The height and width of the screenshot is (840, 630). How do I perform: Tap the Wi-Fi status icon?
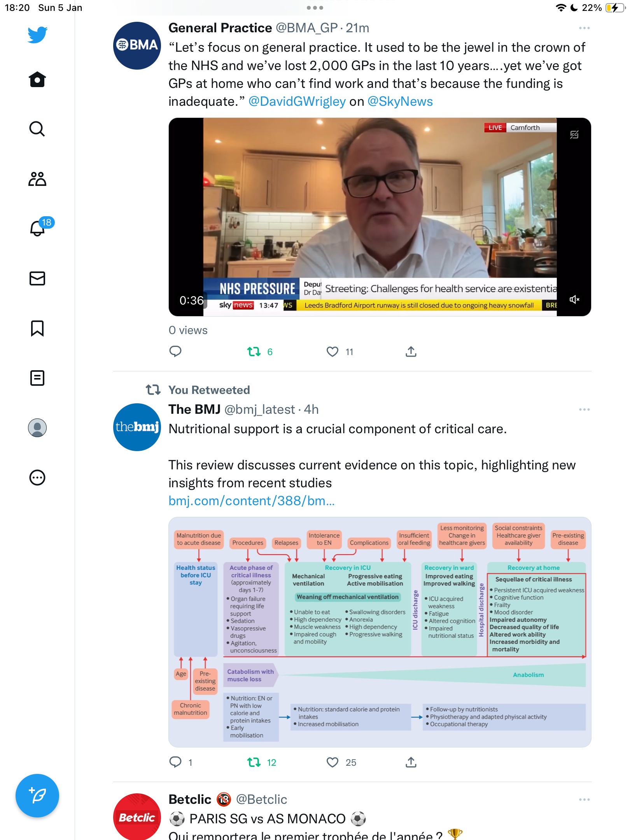pyautogui.click(x=561, y=8)
